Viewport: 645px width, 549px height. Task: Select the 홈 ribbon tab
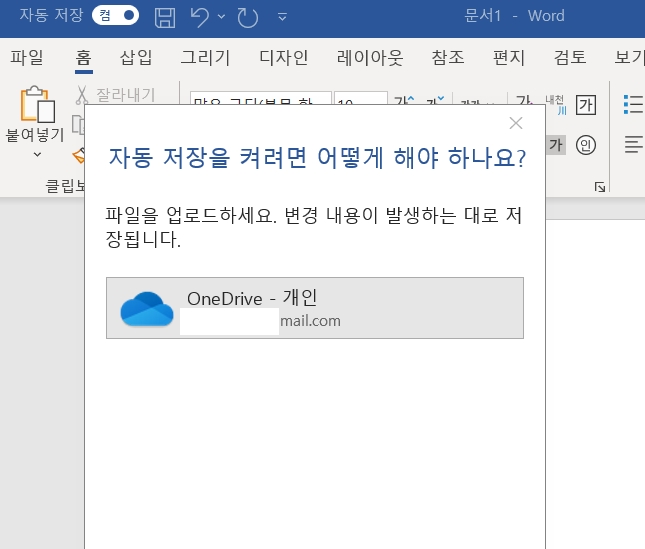click(84, 57)
